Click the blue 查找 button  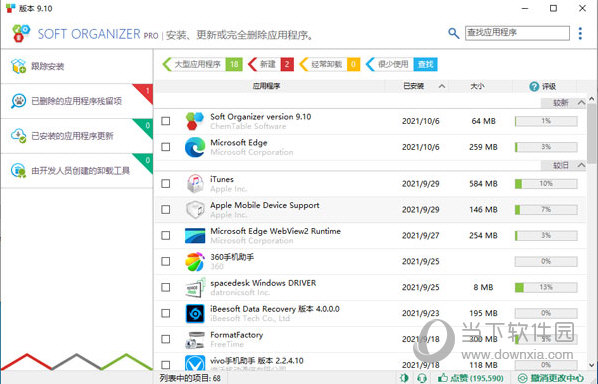tap(425, 64)
